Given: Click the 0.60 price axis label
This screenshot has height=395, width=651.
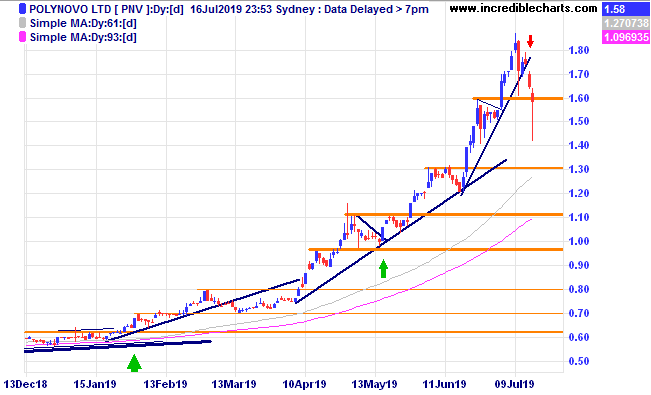Looking at the screenshot, I should pyautogui.click(x=579, y=337).
